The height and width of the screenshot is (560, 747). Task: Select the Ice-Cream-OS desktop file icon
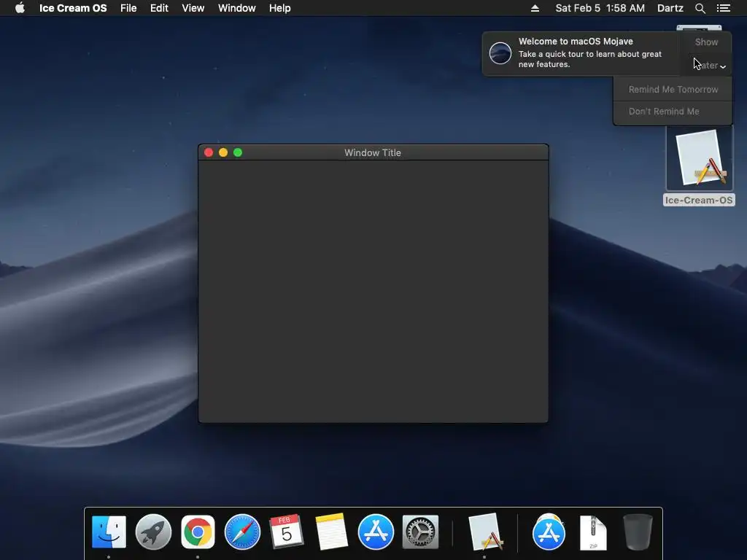pyautogui.click(x=700, y=158)
